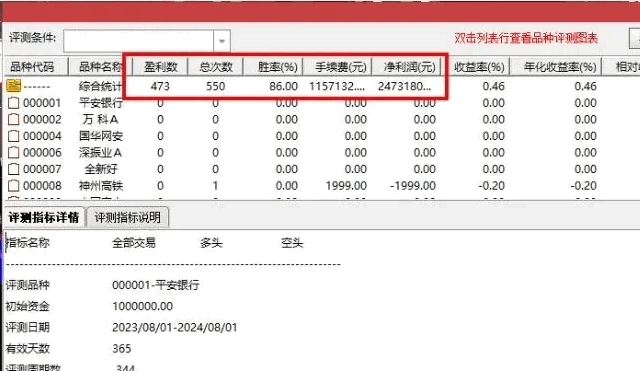Select the 综合统计 summary row icon
The image size is (640, 371).
click(13, 86)
